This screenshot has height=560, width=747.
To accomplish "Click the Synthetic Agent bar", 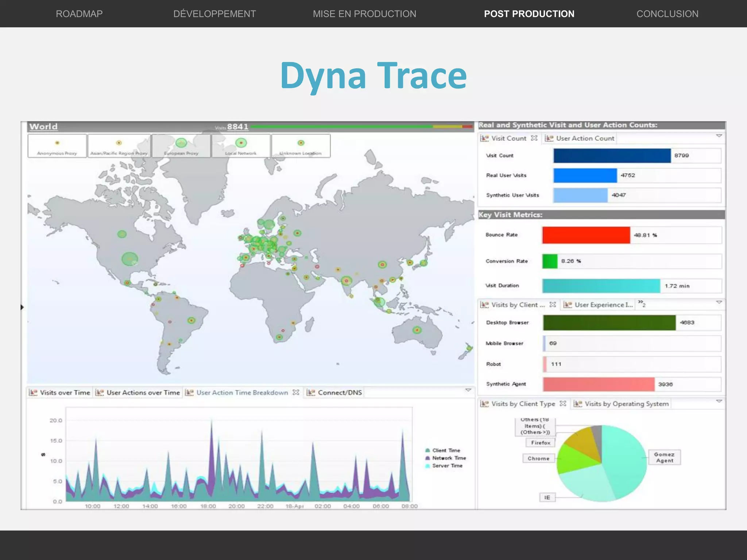I will [x=599, y=384].
